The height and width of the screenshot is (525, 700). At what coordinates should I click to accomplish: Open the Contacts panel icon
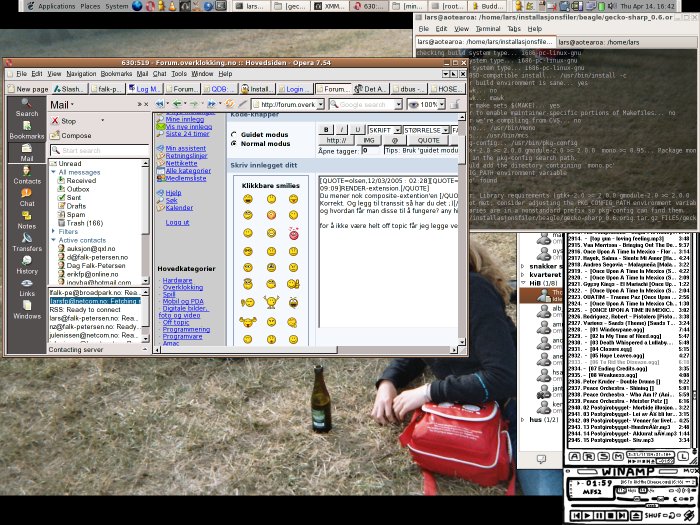(27, 174)
